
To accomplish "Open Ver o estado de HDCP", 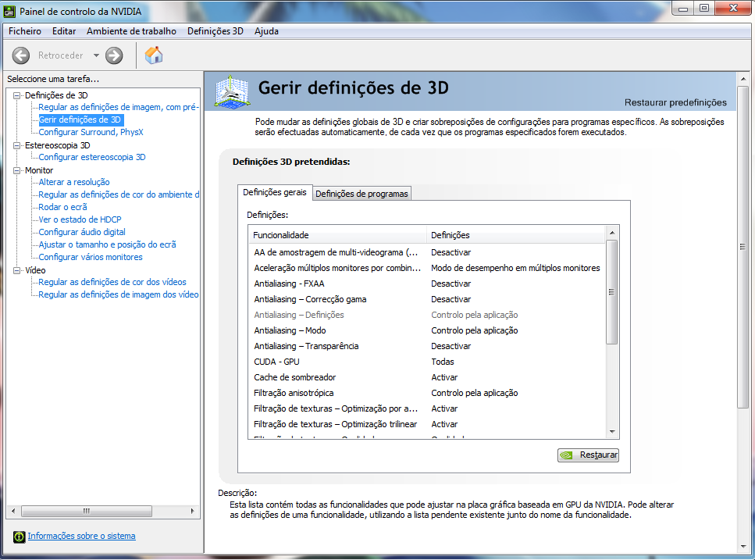I will (x=80, y=219).
